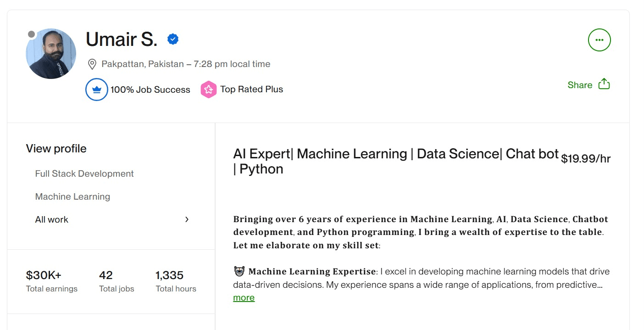Click the robot icon before Machine Learning Expertise
Screen dimensions: 644x330
[239, 271]
